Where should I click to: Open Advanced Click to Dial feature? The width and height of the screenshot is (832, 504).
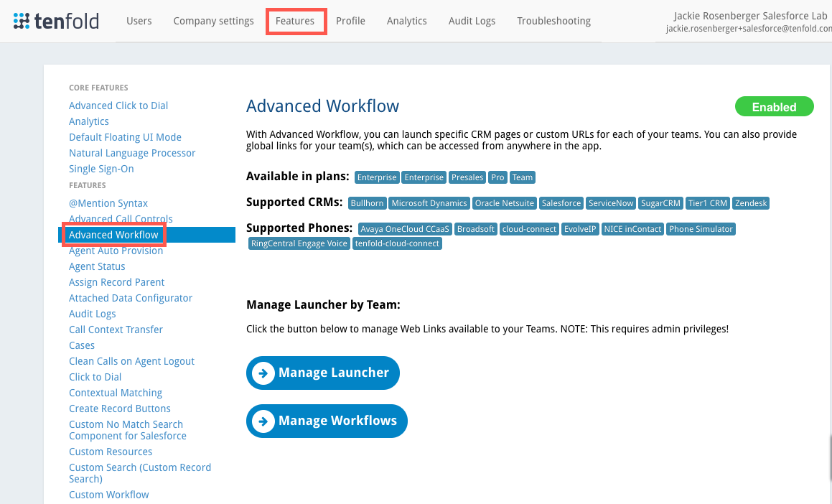118,105
